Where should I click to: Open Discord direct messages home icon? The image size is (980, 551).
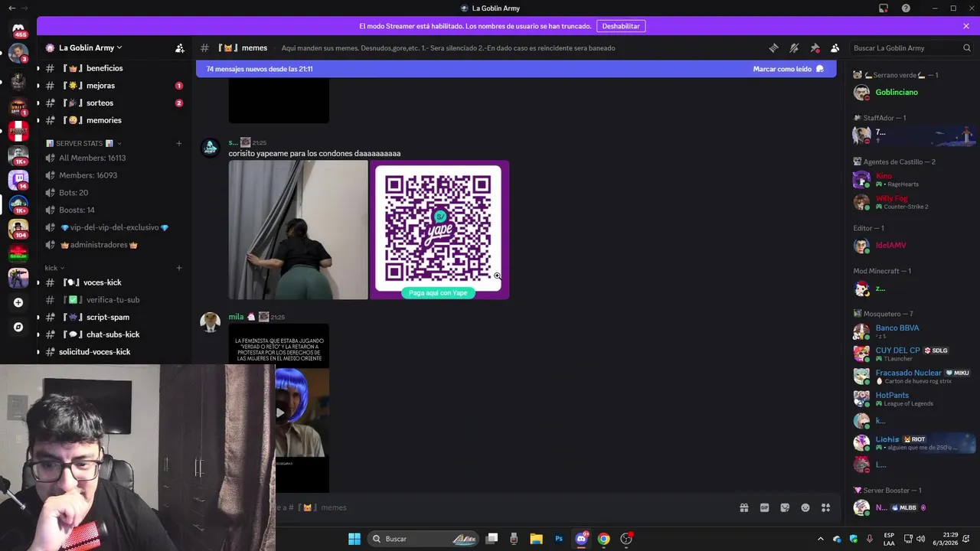(18, 28)
